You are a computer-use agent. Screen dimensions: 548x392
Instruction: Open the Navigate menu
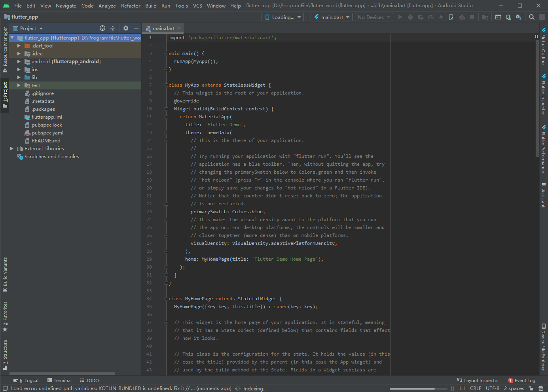tap(66, 6)
